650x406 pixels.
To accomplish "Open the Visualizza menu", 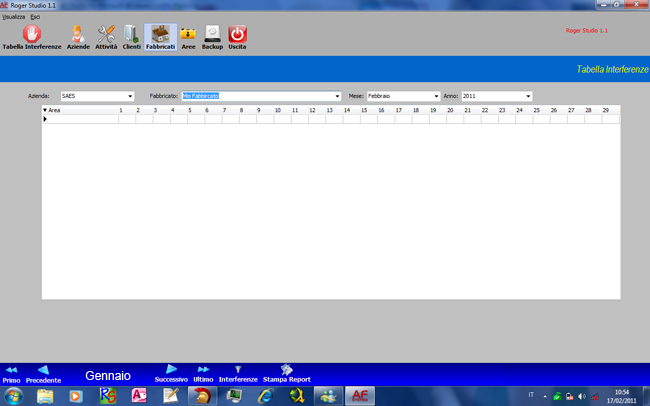I will (13, 18).
